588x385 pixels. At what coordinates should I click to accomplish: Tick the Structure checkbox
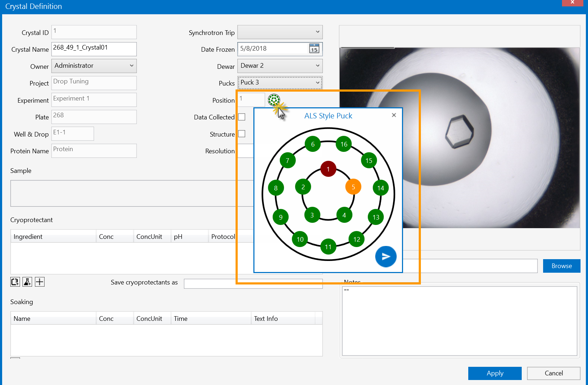(x=242, y=134)
